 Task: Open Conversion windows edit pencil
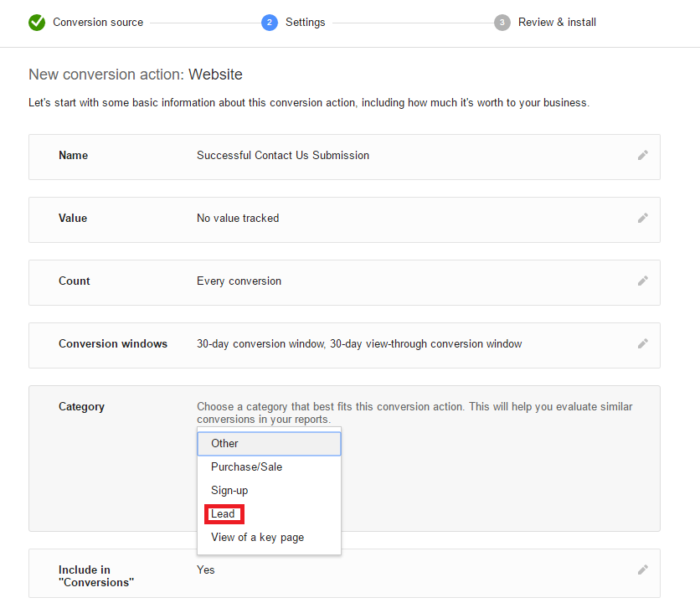coord(642,344)
